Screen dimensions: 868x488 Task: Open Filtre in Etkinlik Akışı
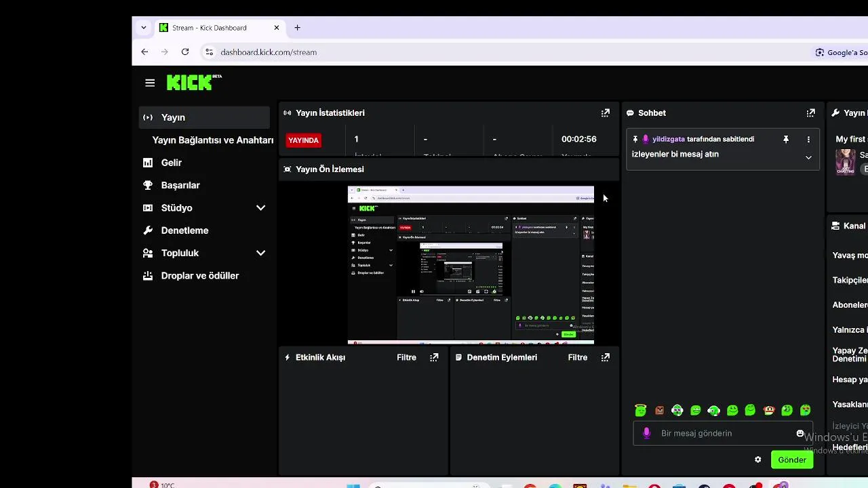406,357
